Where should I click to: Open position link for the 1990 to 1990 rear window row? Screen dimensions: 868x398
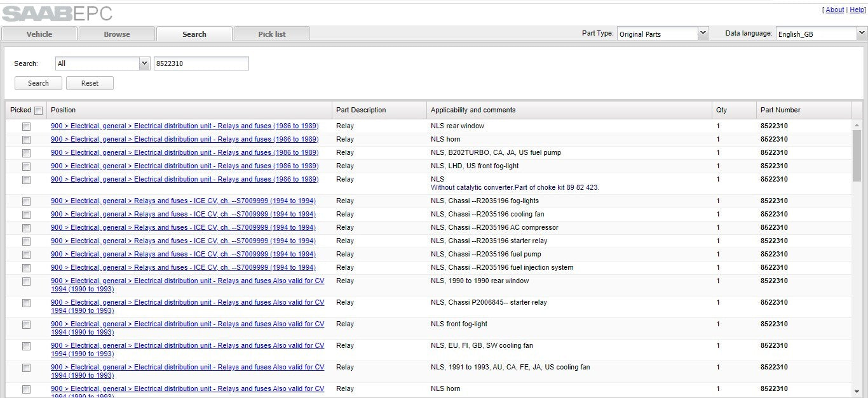187,285
